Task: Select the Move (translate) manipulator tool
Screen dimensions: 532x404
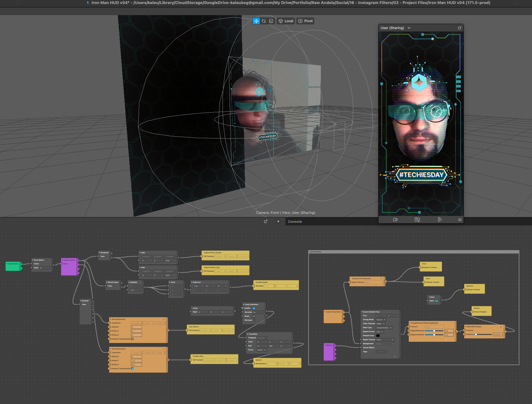Action: click(256, 21)
